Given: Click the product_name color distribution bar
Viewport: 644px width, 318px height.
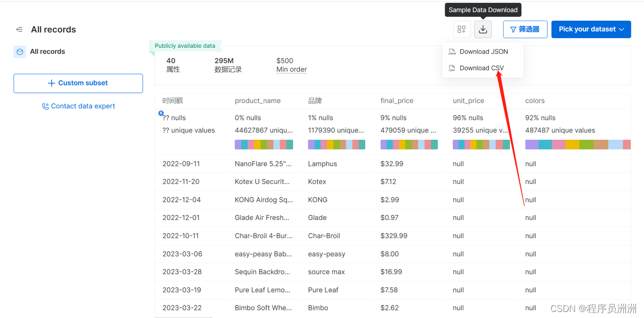Looking at the screenshot, I should 264,145.
